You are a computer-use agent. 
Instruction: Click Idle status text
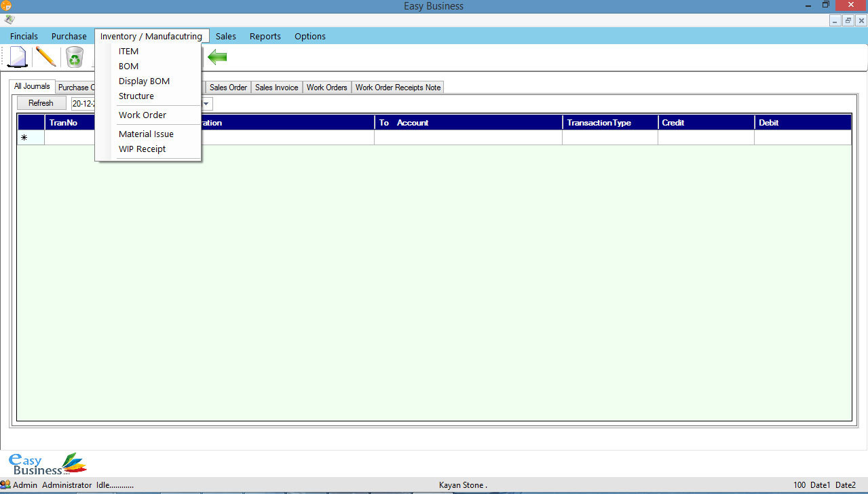pos(115,485)
